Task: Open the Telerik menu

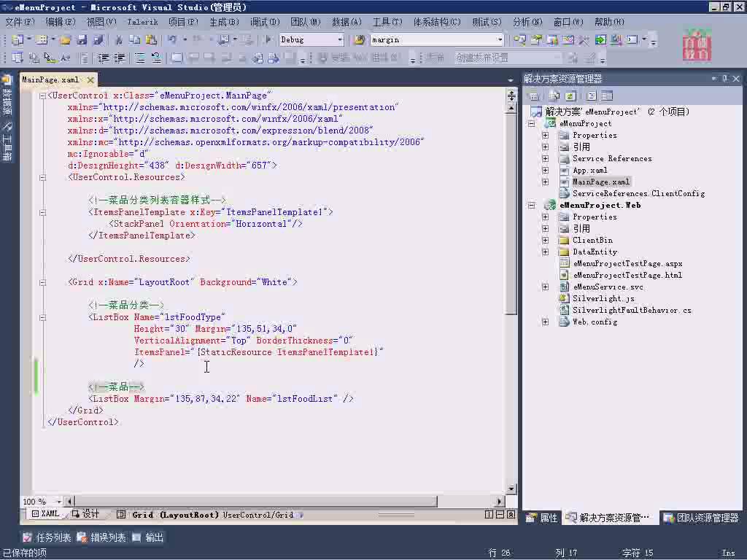Action: click(142, 22)
